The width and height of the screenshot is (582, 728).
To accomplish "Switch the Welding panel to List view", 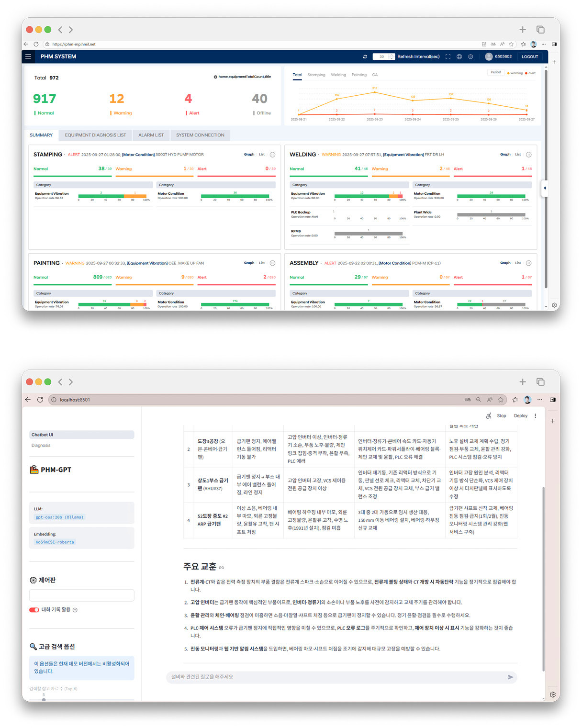I will pos(518,155).
